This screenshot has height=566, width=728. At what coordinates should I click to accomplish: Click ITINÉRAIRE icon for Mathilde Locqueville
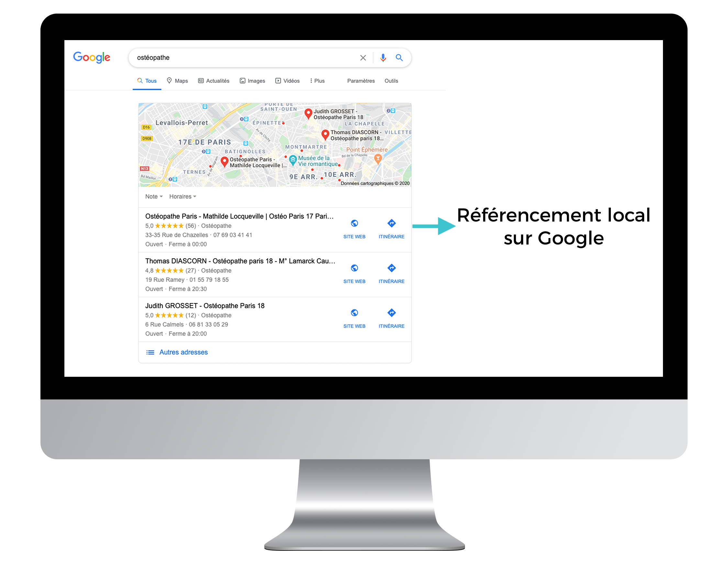pos(390,223)
